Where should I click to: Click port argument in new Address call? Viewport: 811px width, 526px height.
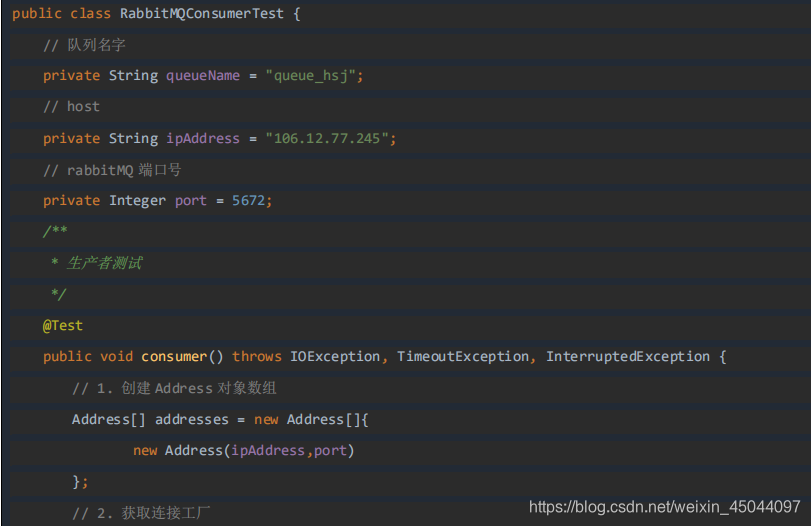pyautogui.click(x=331, y=450)
